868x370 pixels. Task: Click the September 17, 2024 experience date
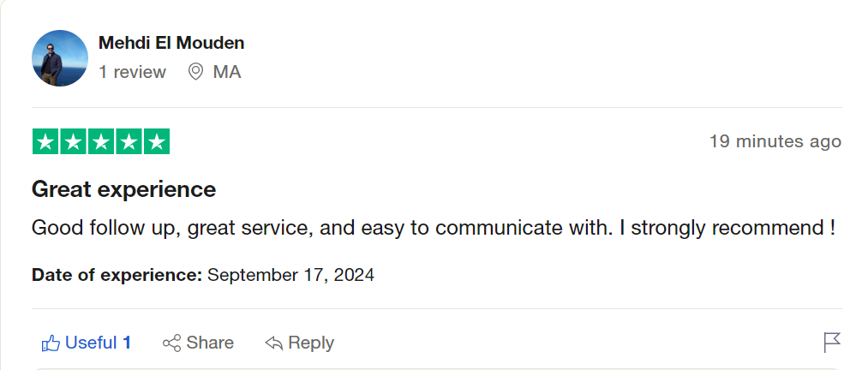pyautogui.click(x=290, y=276)
